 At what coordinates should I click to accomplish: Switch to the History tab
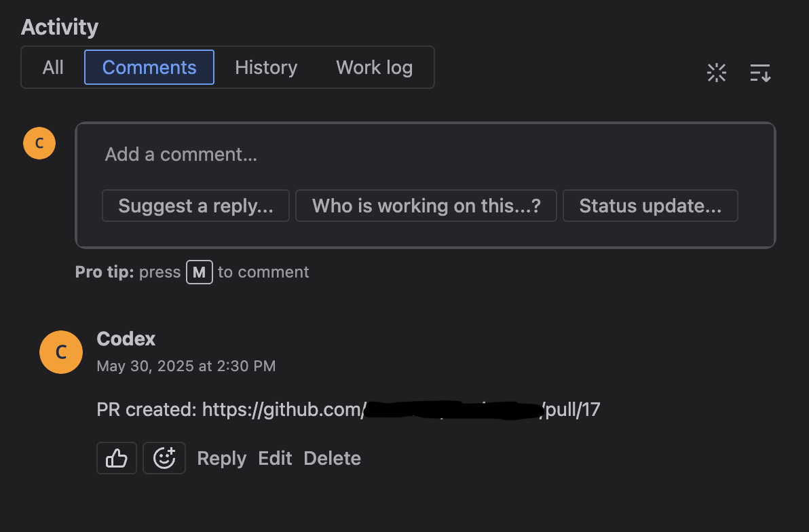click(266, 67)
